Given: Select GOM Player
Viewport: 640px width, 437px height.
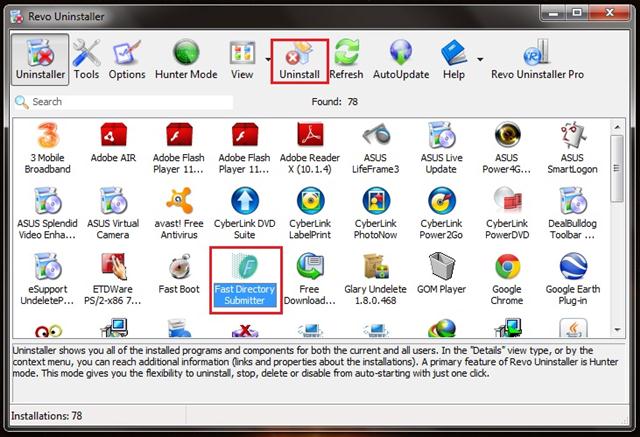Looking at the screenshot, I should (x=441, y=275).
